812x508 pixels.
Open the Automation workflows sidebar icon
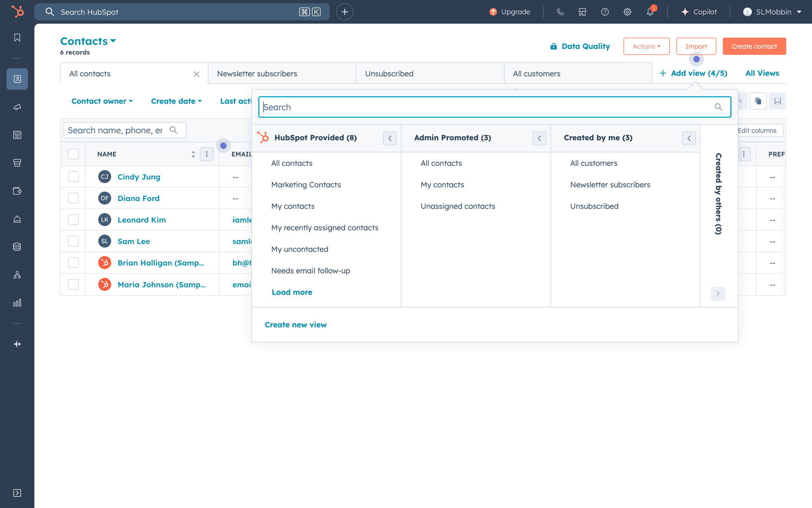click(17, 275)
